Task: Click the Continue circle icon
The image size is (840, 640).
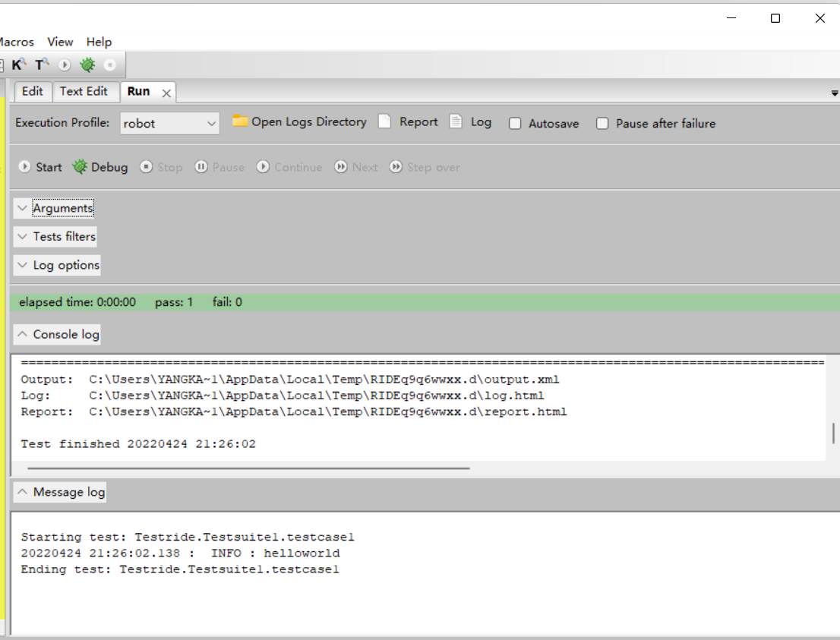Action: coord(263,166)
